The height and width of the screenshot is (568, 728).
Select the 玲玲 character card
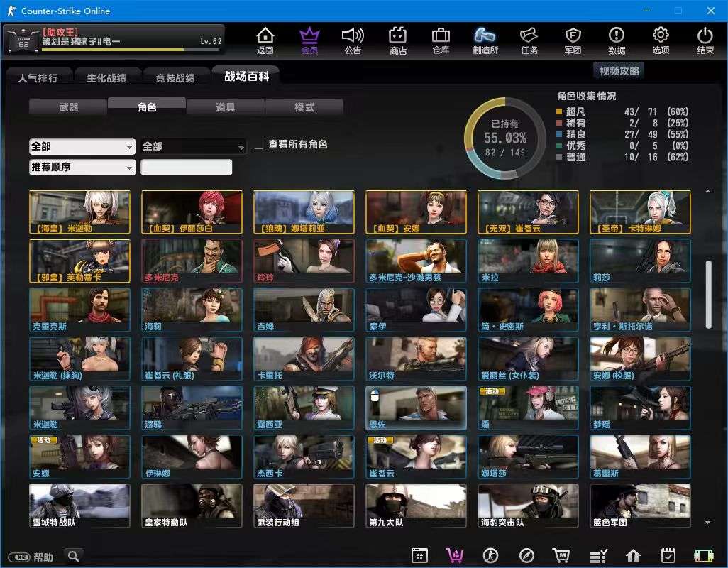[x=304, y=261]
